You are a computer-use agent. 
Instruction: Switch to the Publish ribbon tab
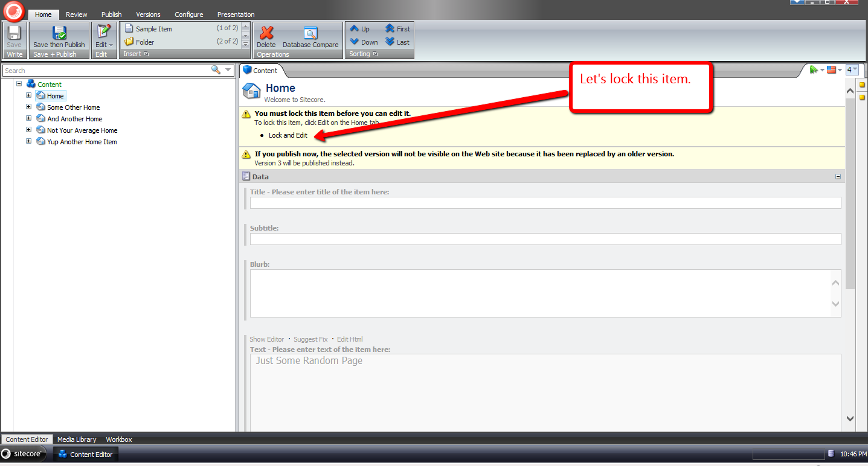click(111, 14)
